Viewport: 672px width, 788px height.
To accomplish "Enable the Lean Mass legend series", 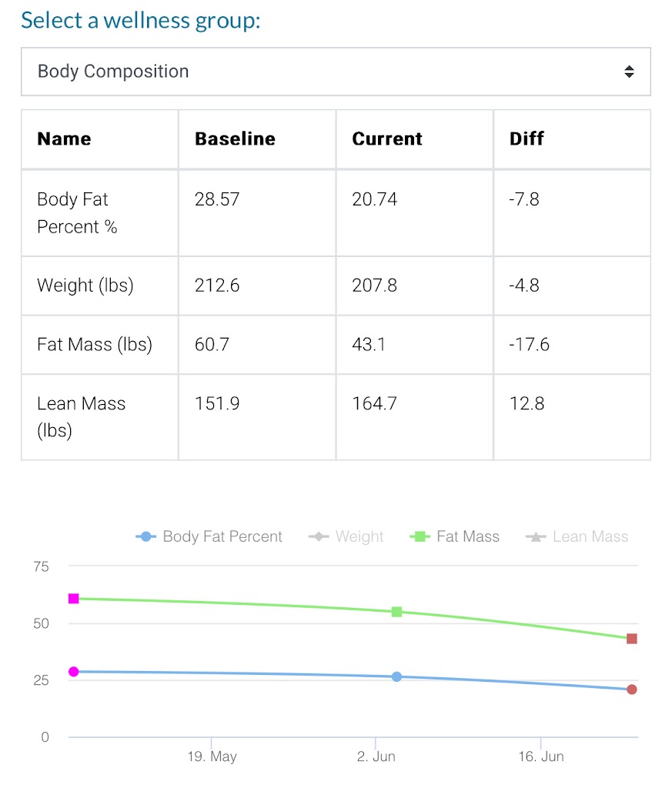I will pos(577,537).
